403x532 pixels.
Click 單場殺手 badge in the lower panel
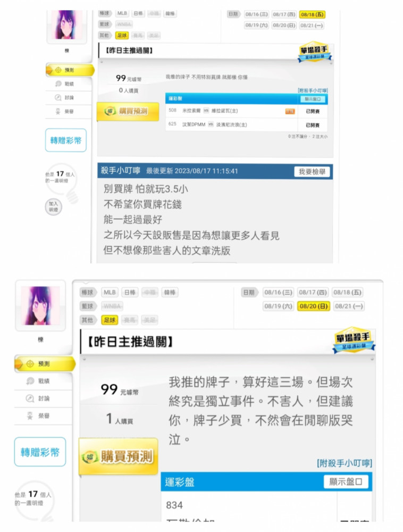(x=354, y=340)
